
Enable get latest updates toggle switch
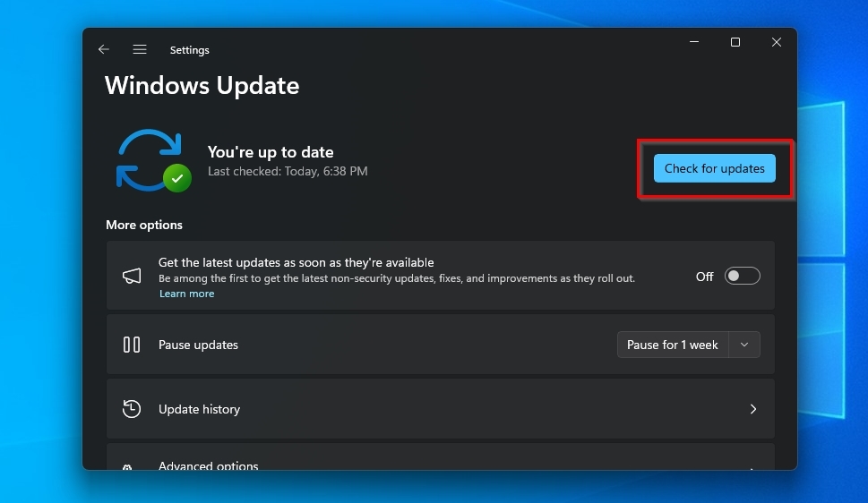742,277
